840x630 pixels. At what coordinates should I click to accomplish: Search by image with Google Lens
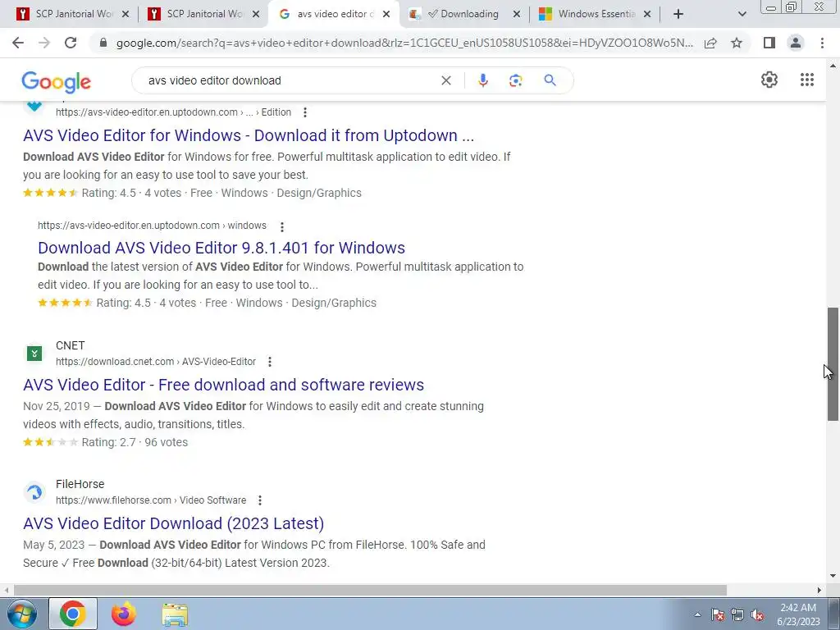pyautogui.click(x=515, y=80)
